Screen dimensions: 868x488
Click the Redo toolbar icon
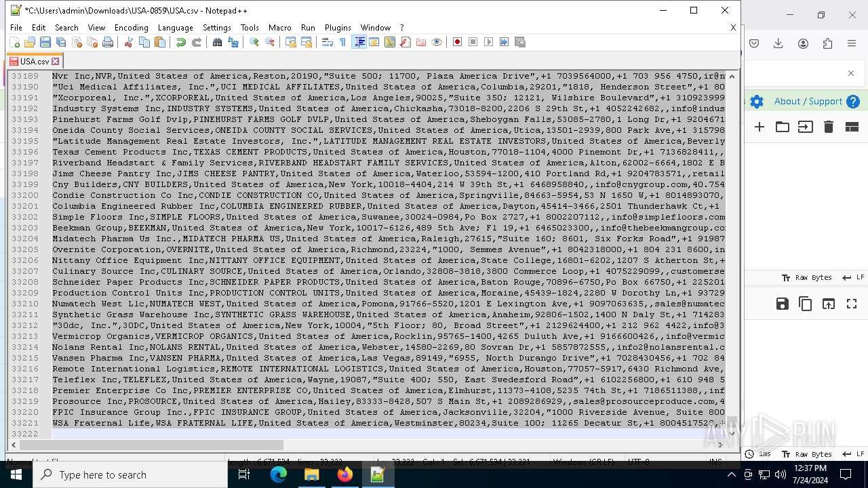(x=196, y=42)
